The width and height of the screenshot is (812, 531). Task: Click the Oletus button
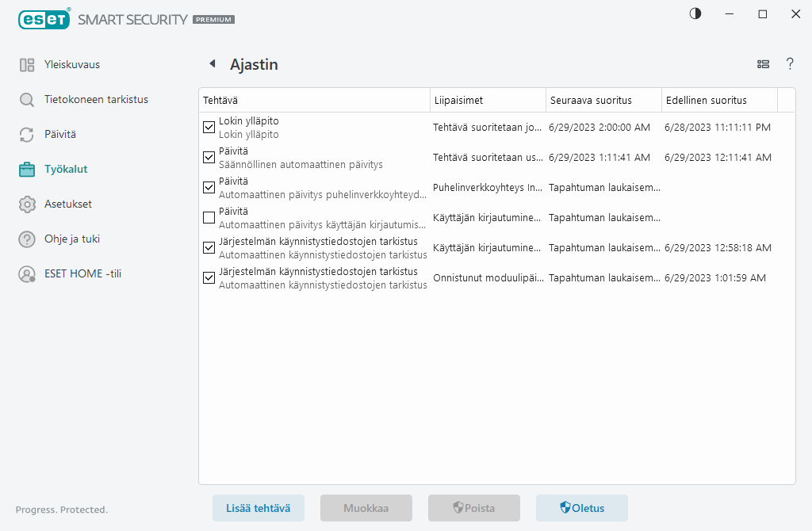582,508
